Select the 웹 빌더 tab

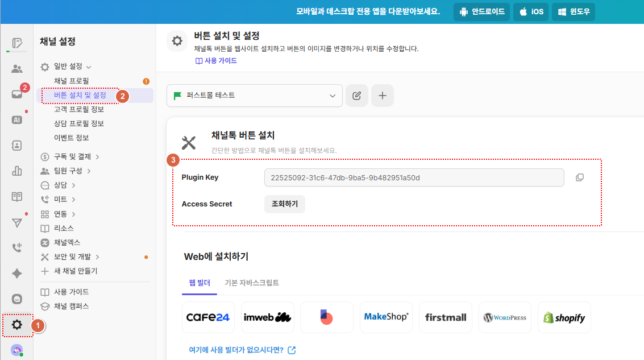pos(200,283)
